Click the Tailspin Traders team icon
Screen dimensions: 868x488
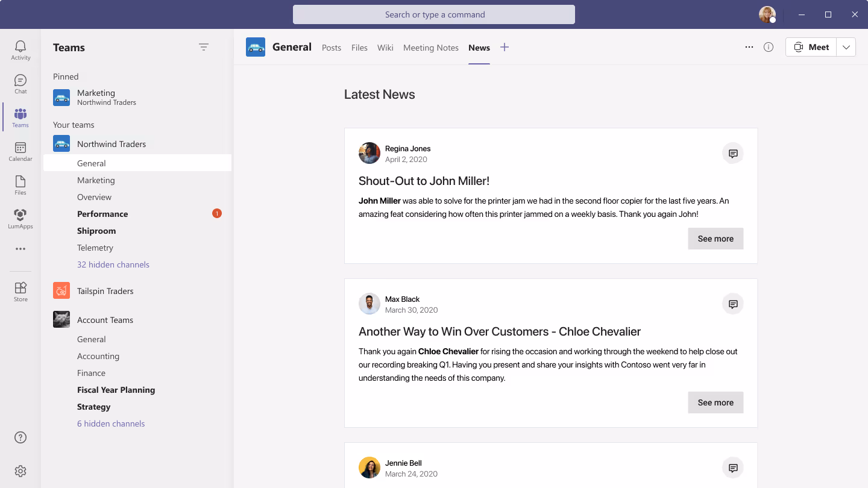coord(61,291)
